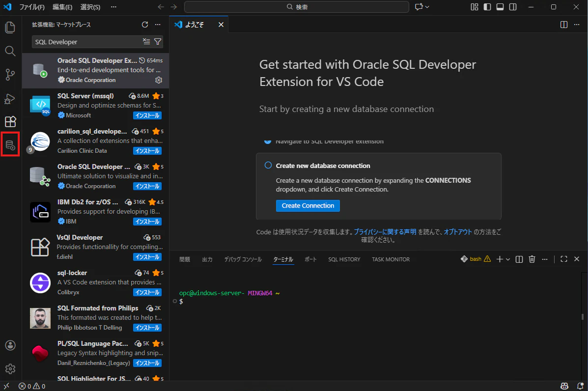Viewport: 588px width, 391px height.
Task: Open Copilot status icon in status bar
Action: [564, 386]
